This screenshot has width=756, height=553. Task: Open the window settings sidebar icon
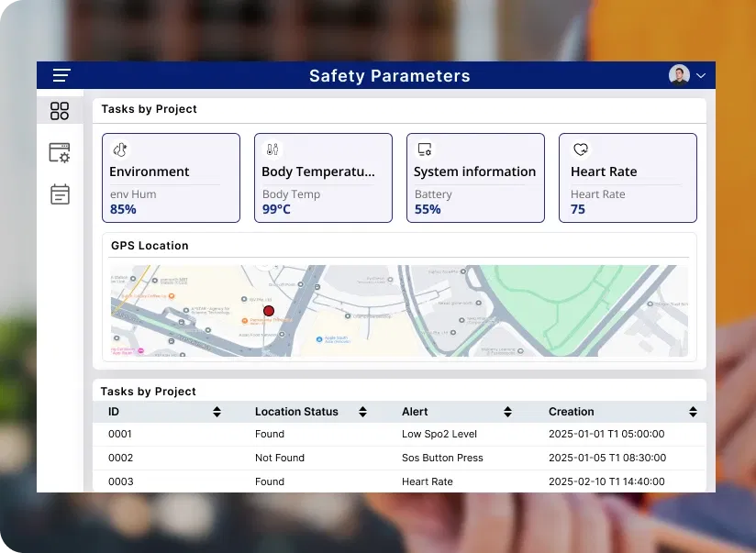(x=60, y=153)
